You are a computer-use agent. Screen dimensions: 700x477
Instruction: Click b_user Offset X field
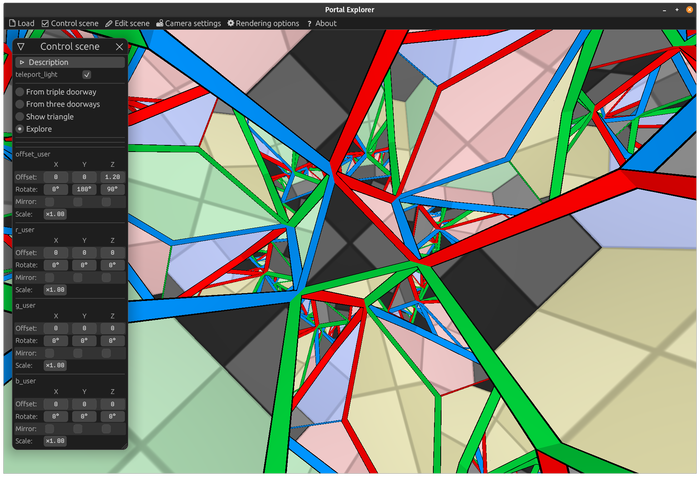point(56,404)
